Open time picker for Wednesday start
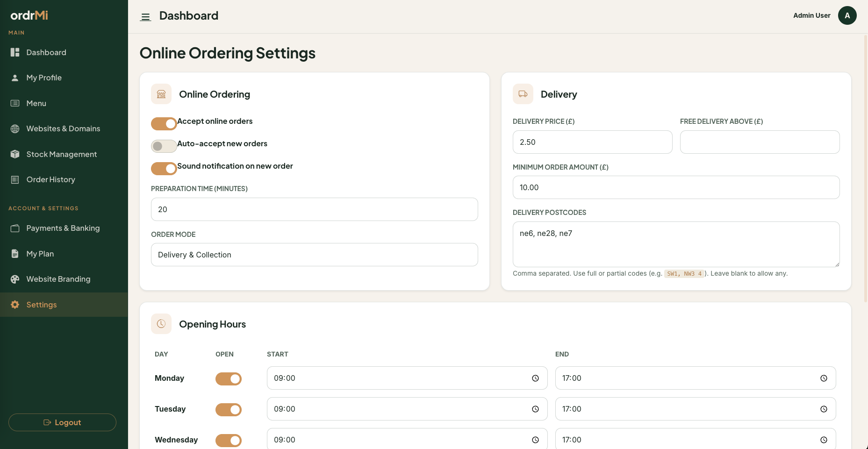This screenshot has width=868, height=449. (x=535, y=440)
